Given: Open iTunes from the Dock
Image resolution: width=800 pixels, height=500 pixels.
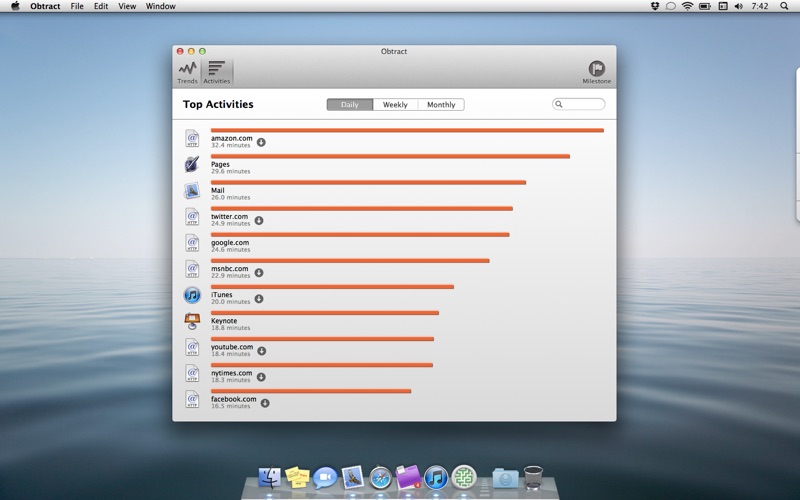Looking at the screenshot, I should pyautogui.click(x=436, y=478).
